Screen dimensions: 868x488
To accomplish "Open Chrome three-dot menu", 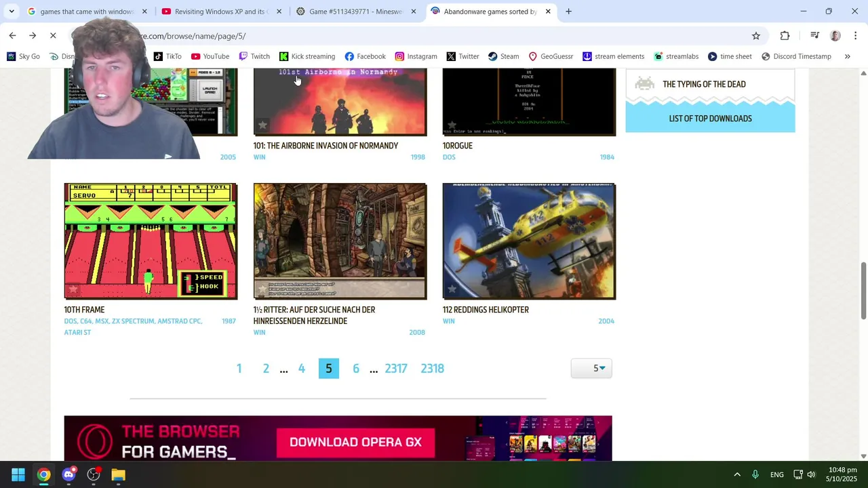I will [855, 36].
